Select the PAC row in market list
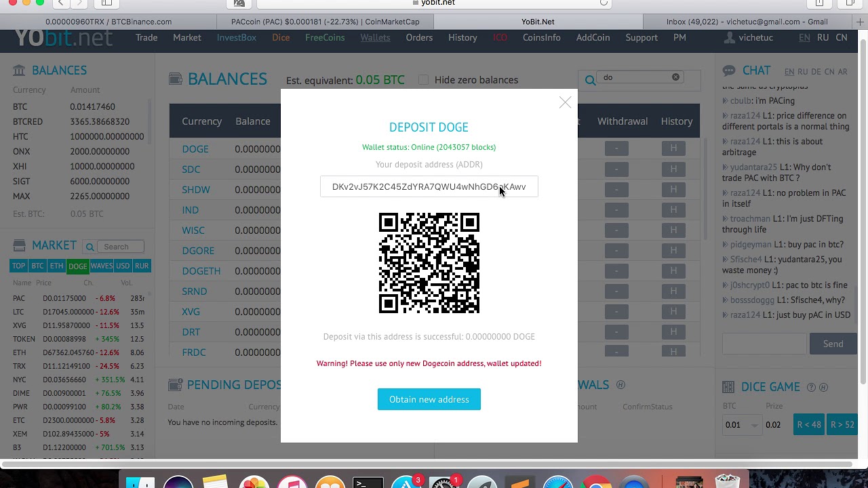 coord(78,298)
